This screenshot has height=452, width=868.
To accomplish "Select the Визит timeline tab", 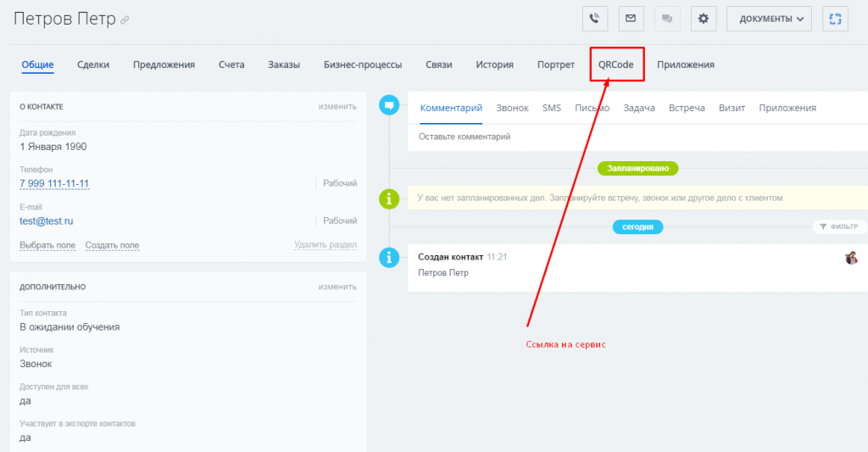I will 732,108.
